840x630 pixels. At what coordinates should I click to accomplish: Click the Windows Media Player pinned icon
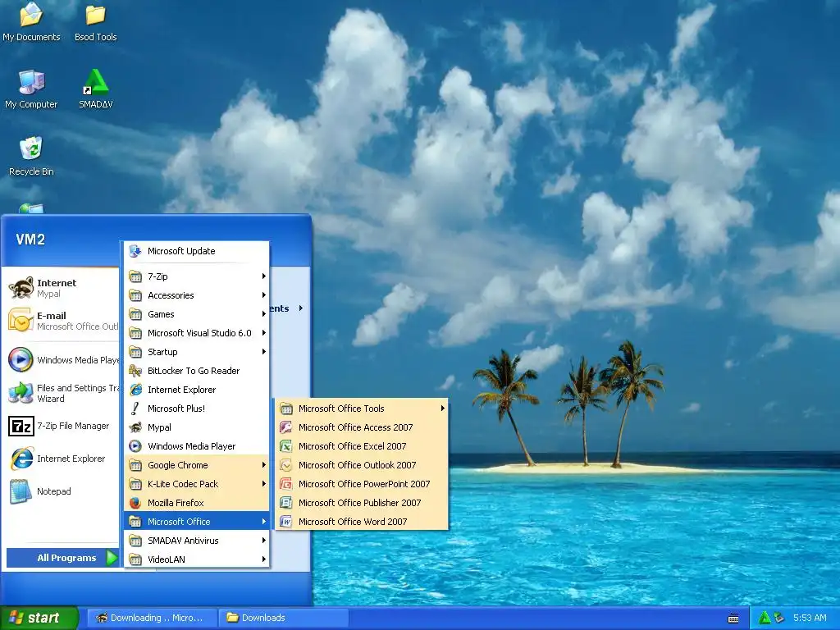(x=21, y=359)
